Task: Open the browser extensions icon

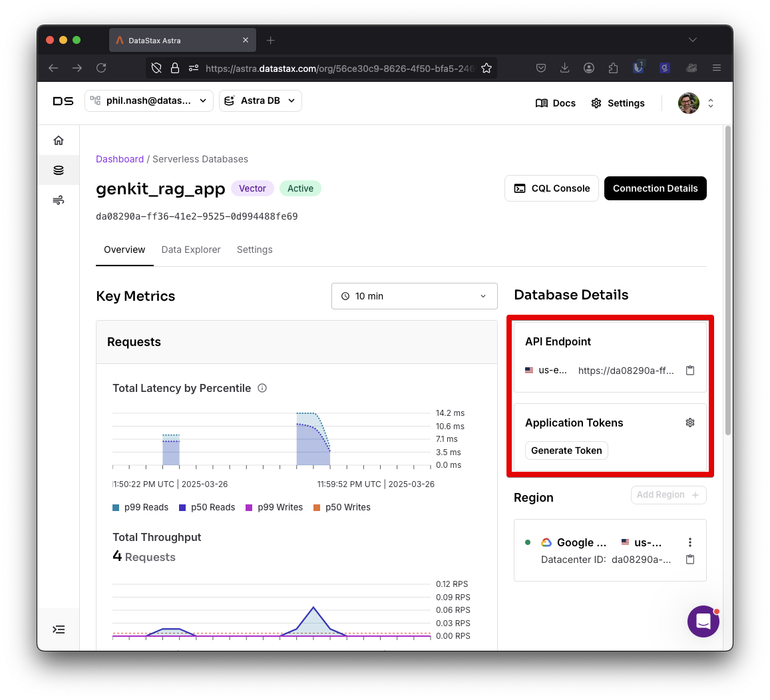Action: 613,69
